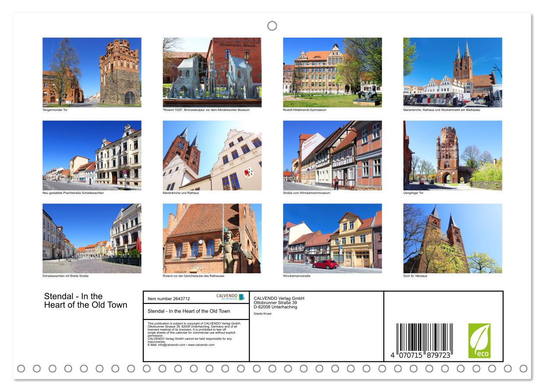Image resolution: width=544 pixels, height=392 pixels.
Task: Click the copyright notice paragraph
Action: [195, 334]
